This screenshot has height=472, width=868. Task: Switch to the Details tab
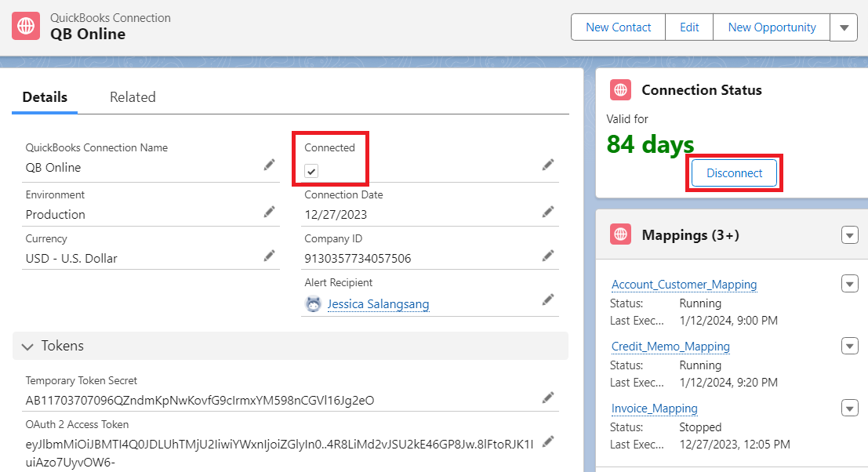tap(45, 97)
